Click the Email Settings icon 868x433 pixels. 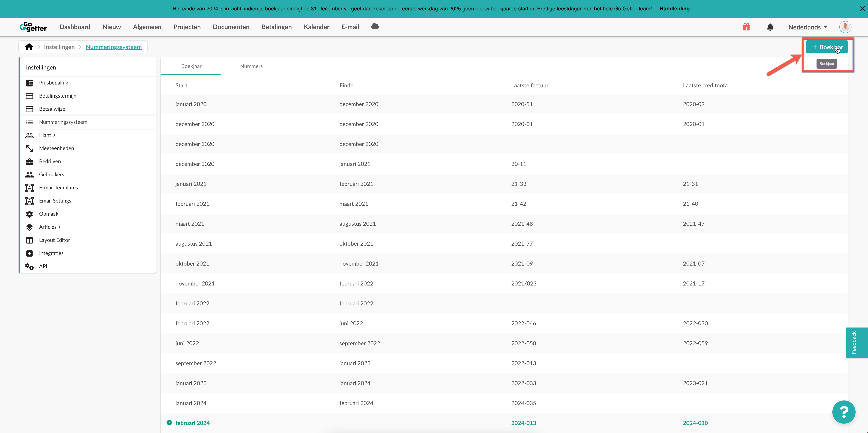[x=30, y=201]
